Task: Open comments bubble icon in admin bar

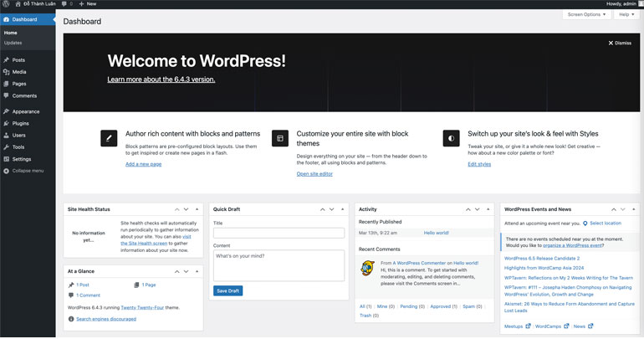Action: (x=64, y=3)
